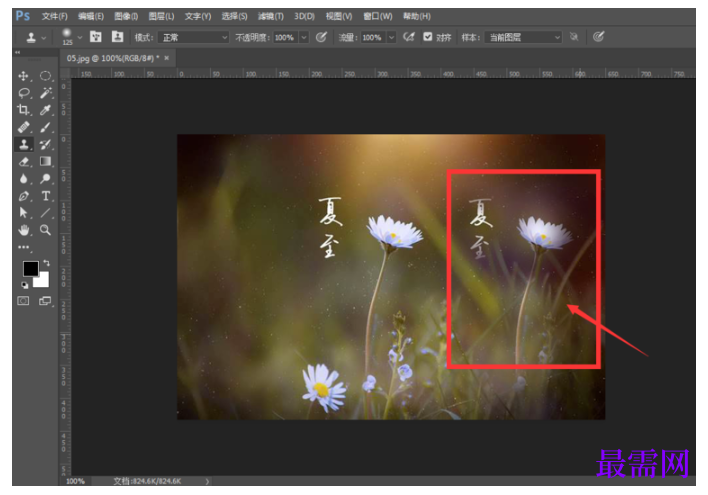The width and height of the screenshot is (708, 495).
Task: Open the 3D(D) menu
Action: pyautogui.click(x=304, y=16)
